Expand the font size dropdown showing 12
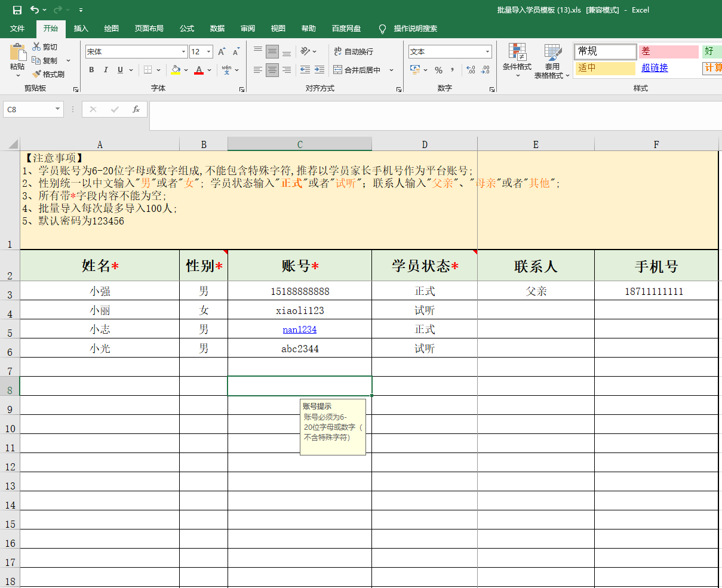The image size is (722, 588). pos(208,52)
